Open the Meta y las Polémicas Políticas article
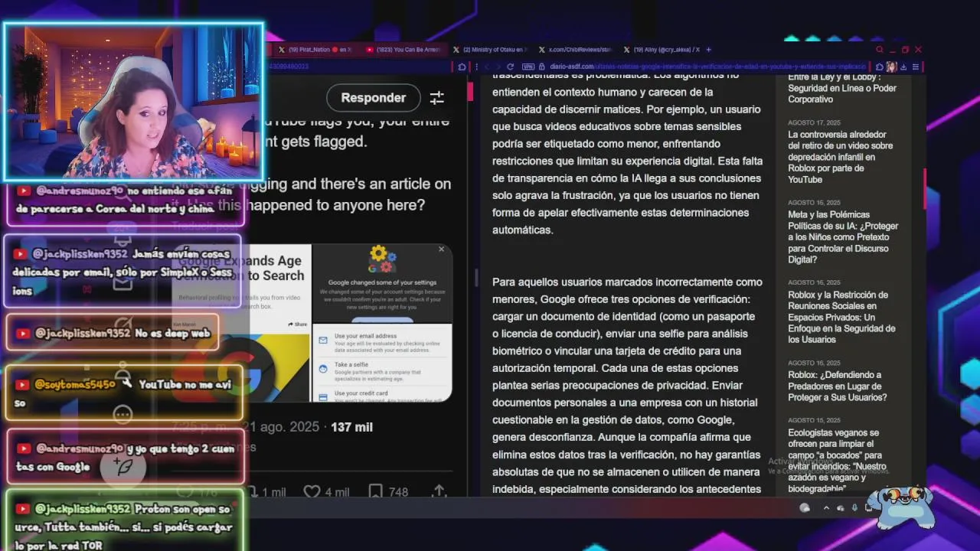980x551 pixels. pos(843,237)
